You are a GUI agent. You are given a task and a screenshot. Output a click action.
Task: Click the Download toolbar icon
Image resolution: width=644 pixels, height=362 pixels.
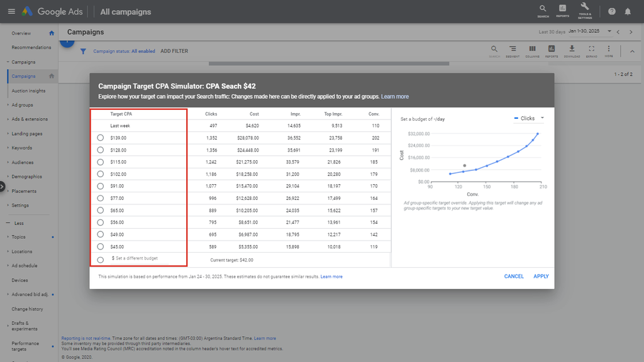(572, 50)
